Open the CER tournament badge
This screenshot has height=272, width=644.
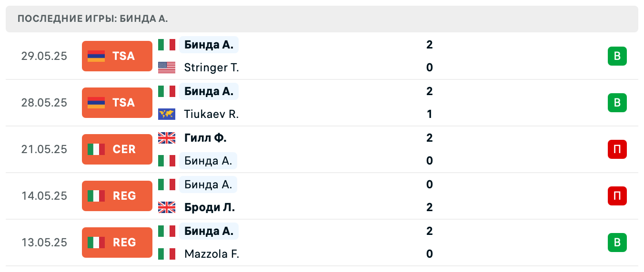point(117,149)
